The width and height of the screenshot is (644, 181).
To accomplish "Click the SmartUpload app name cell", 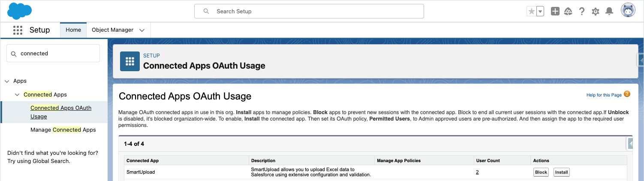I will 141,172.
